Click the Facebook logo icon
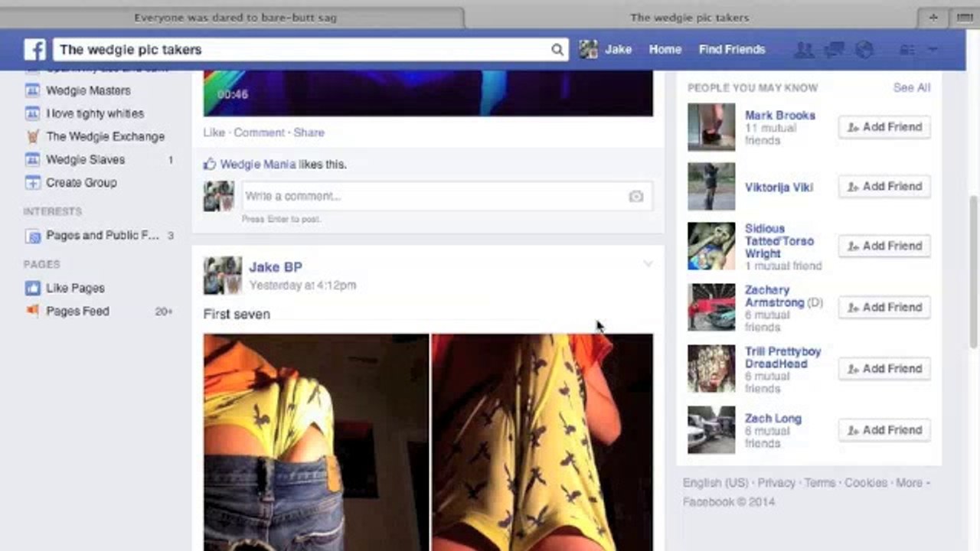Image resolution: width=980 pixels, height=551 pixels. click(35, 50)
